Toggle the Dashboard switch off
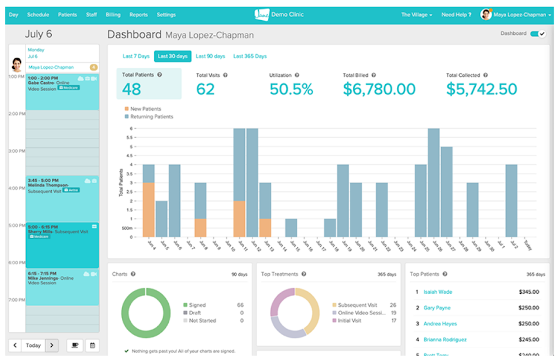This screenshot has width=560, height=364. [x=538, y=34]
